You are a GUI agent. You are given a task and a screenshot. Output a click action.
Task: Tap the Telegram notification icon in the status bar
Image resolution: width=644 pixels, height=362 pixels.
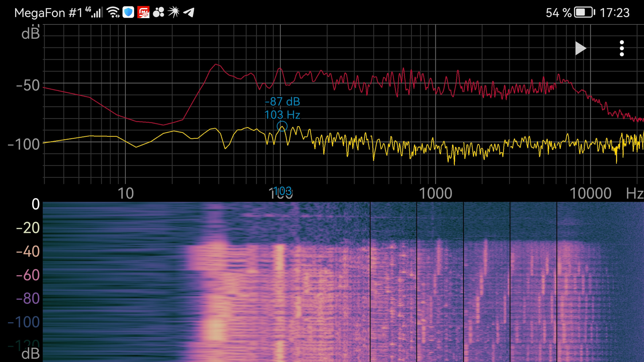[x=189, y=13]
